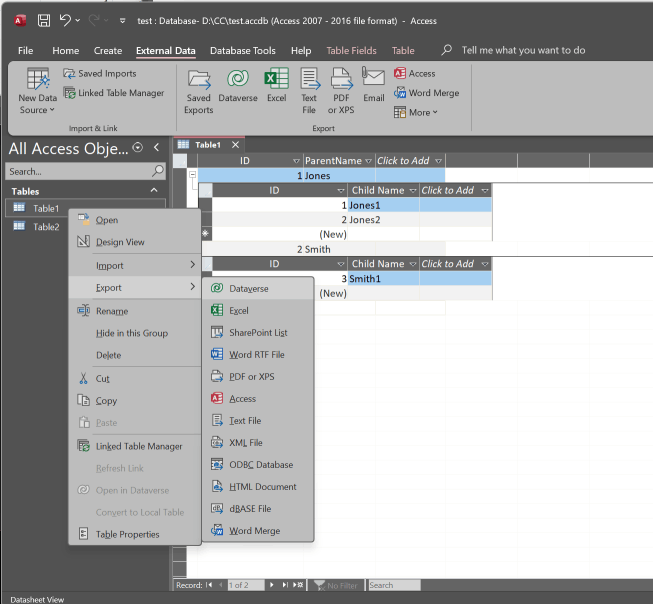Image resolution: width=653 pixels, height=604 pixels.
Task: Select Table2 in the navigation pane
Action: [x=85, y=227]
